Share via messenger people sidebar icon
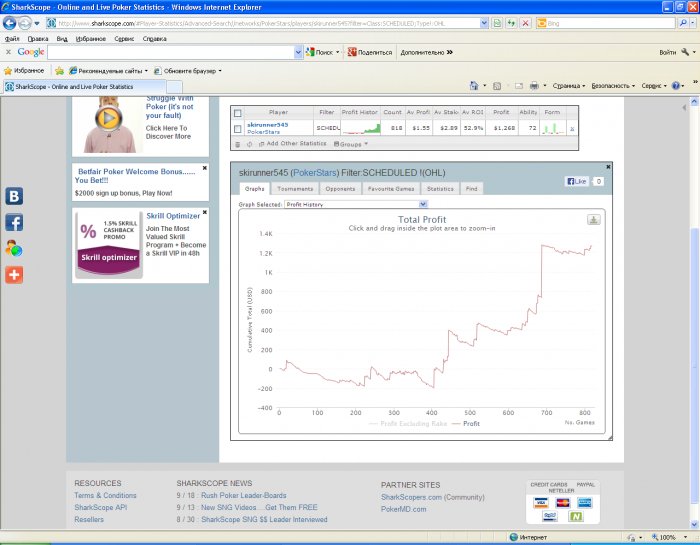This screenshot has height=545, width=700. click(x=14, y=249)
